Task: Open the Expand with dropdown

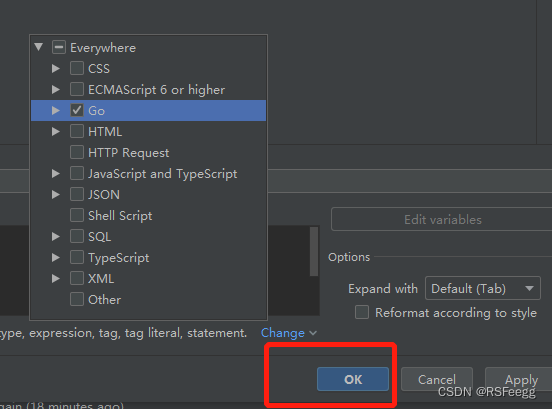Action: (x=483, y=289)
